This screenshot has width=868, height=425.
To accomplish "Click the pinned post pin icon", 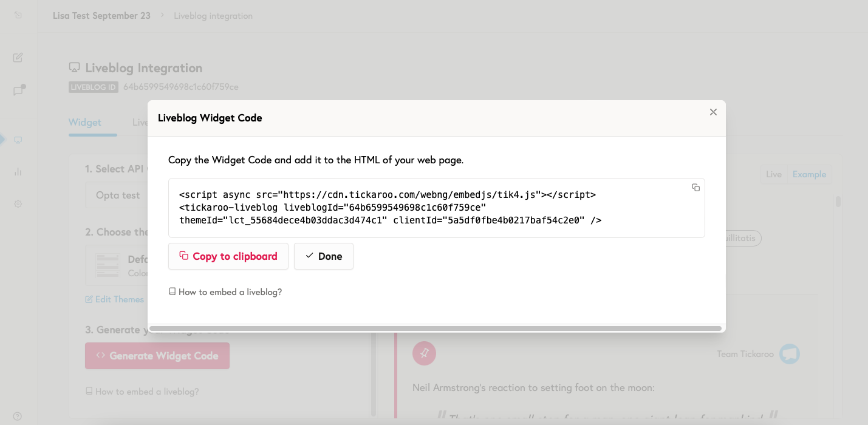I will pyautogui.click(x=424, y=353).
